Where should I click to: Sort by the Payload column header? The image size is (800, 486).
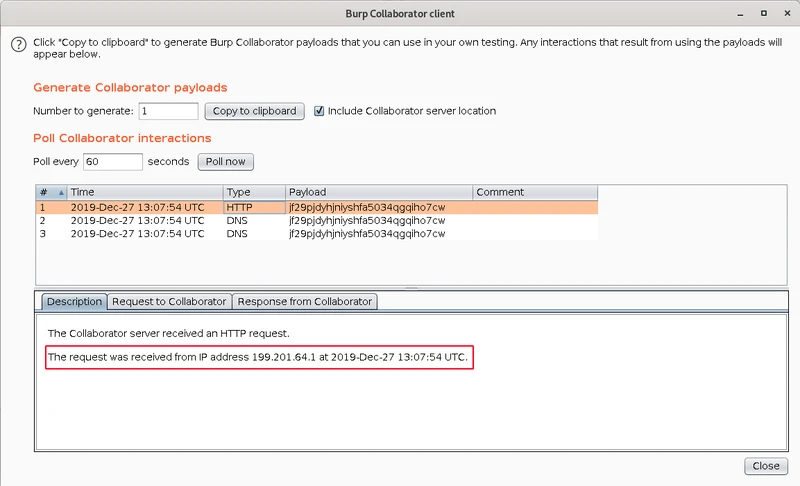[379, 192]
